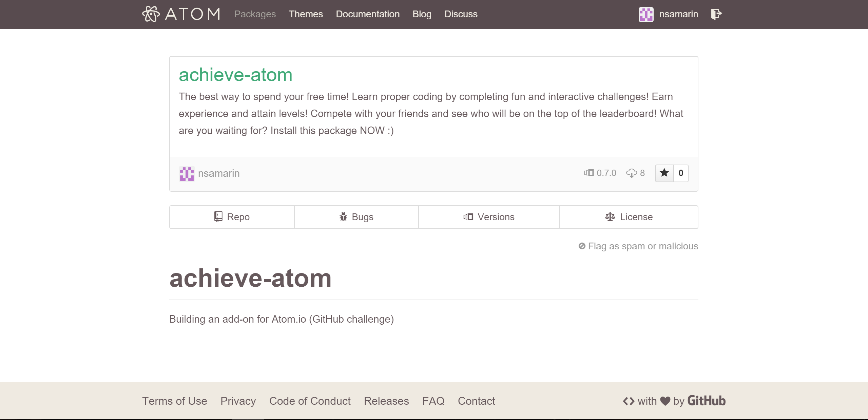View package Versions

pos(489,217)
